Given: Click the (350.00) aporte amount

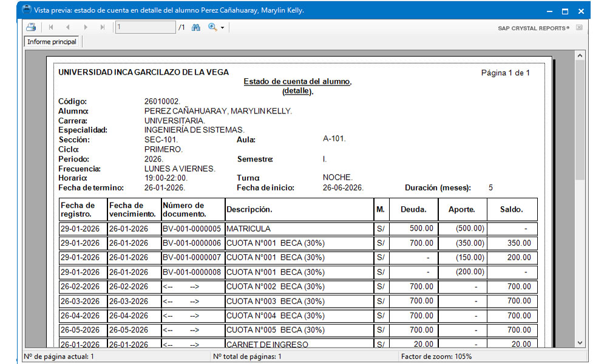Looking at the screenshot, I should pyautogui.click(x=470, y=243).
